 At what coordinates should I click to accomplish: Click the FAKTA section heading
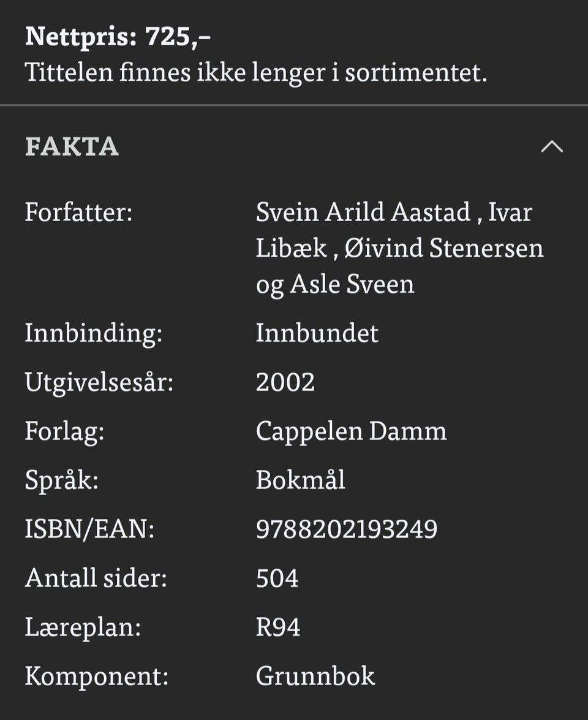(x=72, y=146)
